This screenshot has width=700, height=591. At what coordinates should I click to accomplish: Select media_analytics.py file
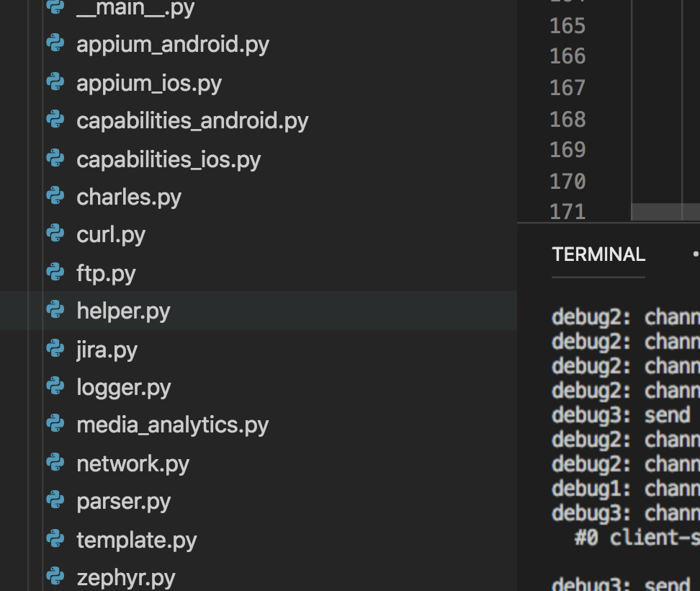click(x=172, y=425)
